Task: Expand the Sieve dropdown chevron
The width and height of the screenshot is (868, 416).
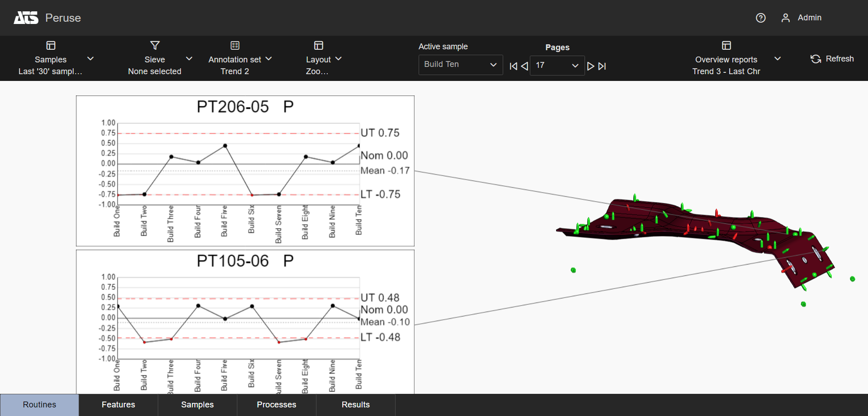Action: coord(189,59)
